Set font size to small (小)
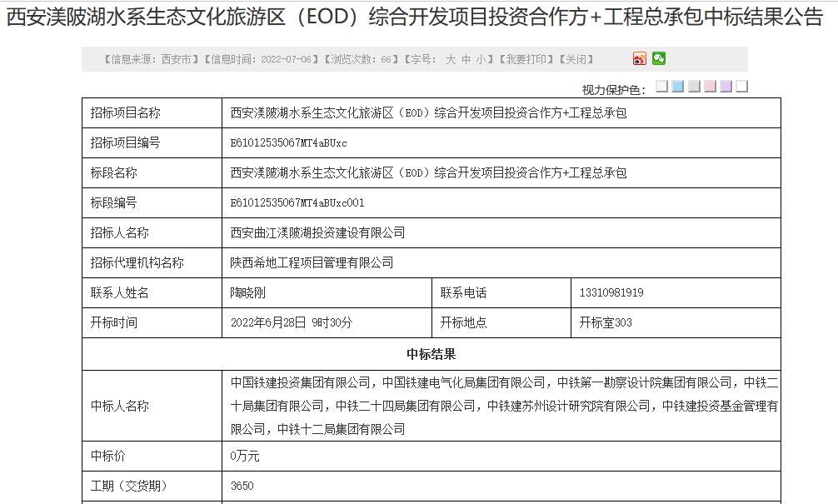 coord(481,59)
